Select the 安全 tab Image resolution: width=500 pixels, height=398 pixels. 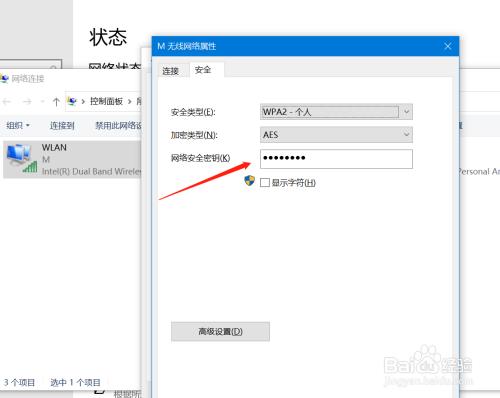(x=203, y=70)
